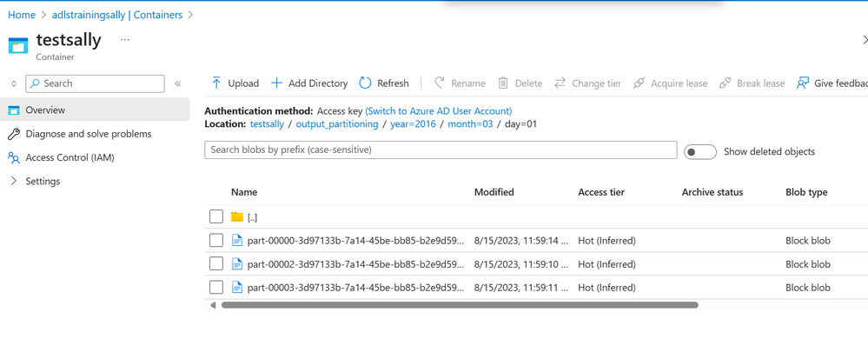Select Overview in the left menu
This screenshot has width=868, height=339.
pyautogui.click(x=95, y=110)
